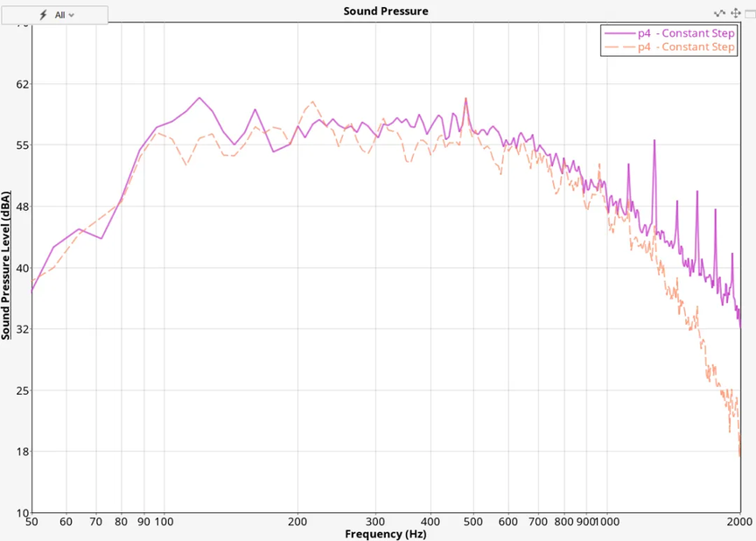Image resolution: width=756 pixels, height=541 pixels.
Task: Click the curve display options icon
Action: point(719,13)
